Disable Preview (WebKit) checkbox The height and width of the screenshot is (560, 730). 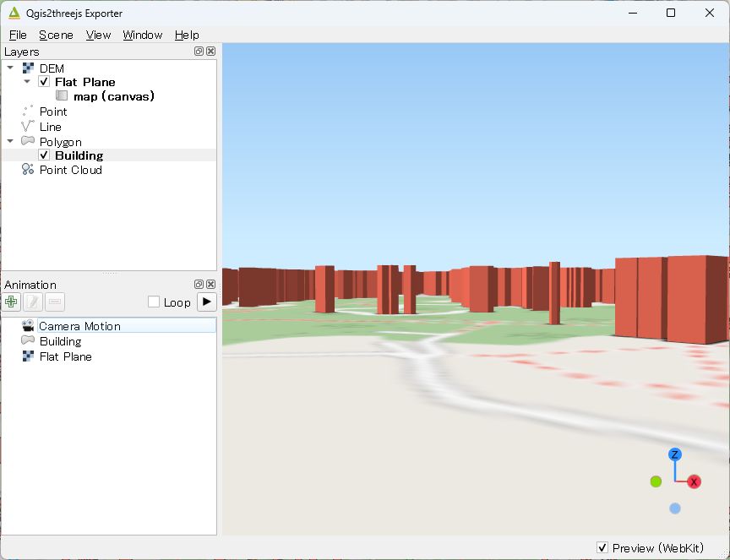click(x=602, y=547)
